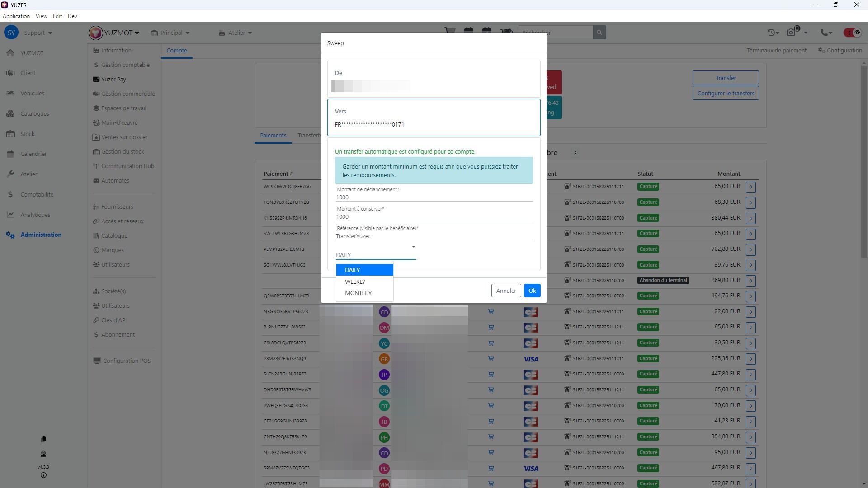Click Annuler to cancel the sweep
The image size is (868, 488).
[x=506, y=291]
